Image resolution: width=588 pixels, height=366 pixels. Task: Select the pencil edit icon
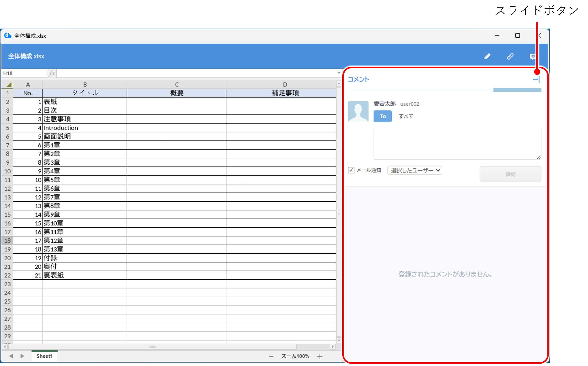coord(488,56)
